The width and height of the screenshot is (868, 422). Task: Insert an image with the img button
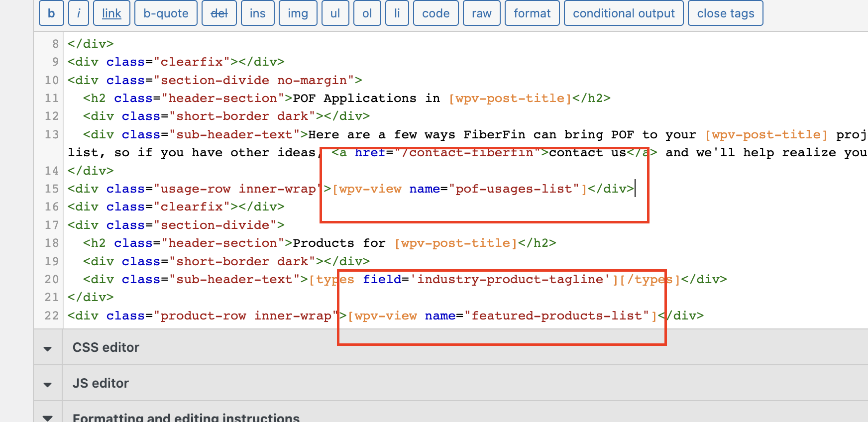point(298,13)
